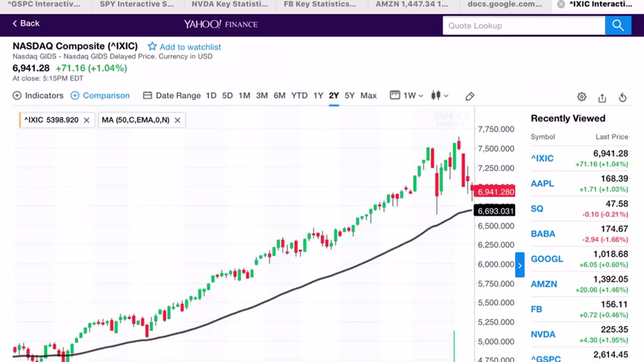
Task: Open the candlestick chart type dropdown
Action: (440, 96)
